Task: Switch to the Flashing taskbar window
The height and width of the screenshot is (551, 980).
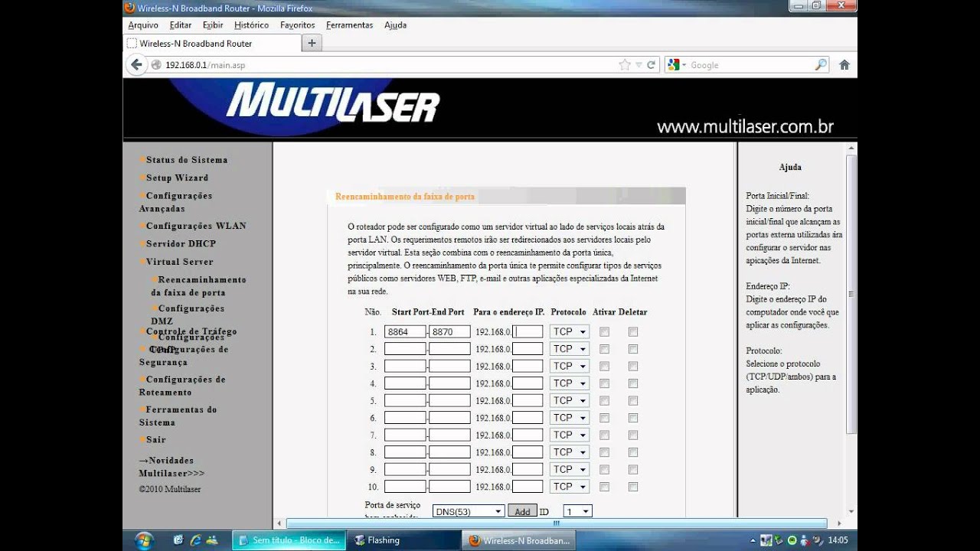Action: click(x=403, y=540)
